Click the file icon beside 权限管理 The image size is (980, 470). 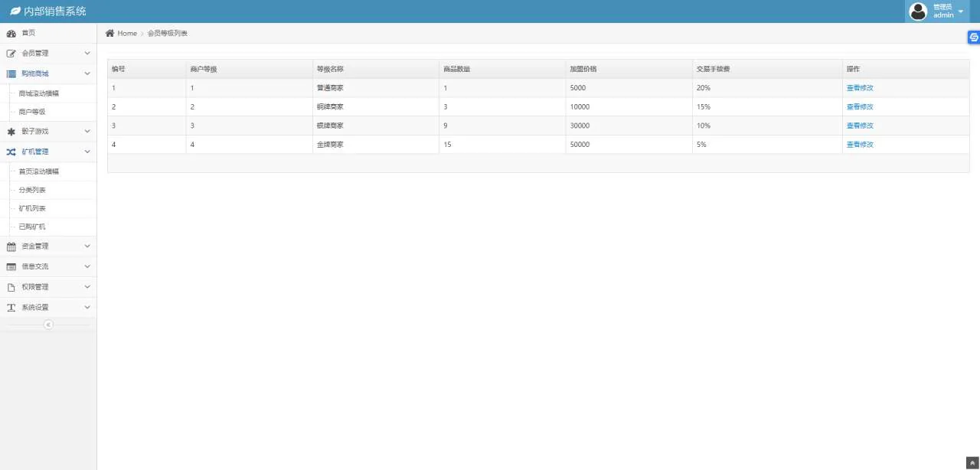pos(11,287)
